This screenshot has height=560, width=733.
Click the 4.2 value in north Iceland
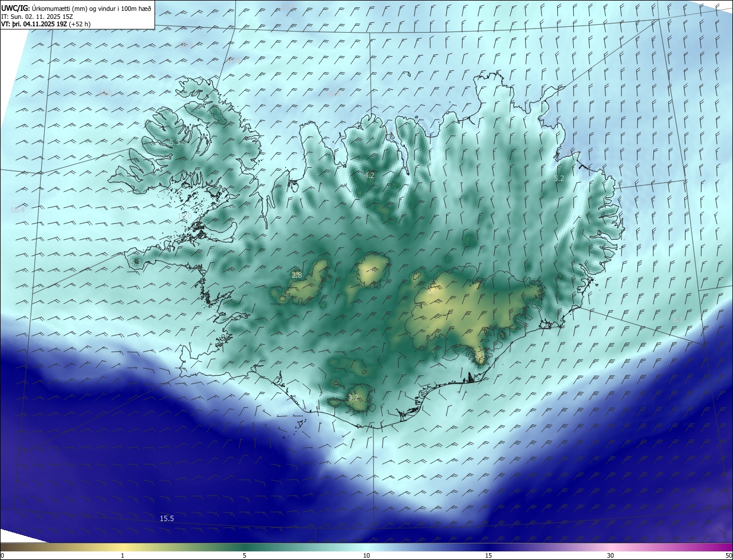point(369,176)
